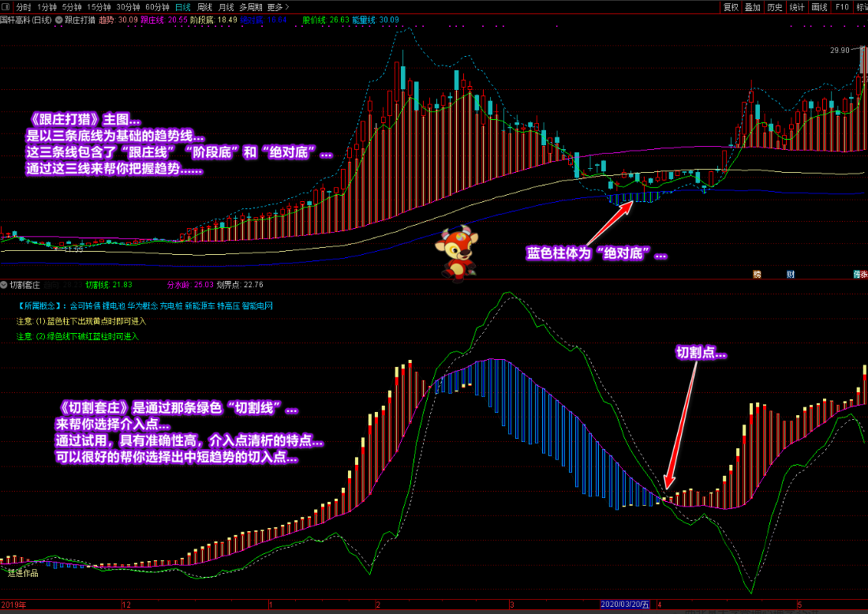Image resolution: width=868 pixels, height=614 pixels.
Task: Open the 跟庄打猎 indicator settings circle icon
Action: pyautogui.click(x=59, y=20)
